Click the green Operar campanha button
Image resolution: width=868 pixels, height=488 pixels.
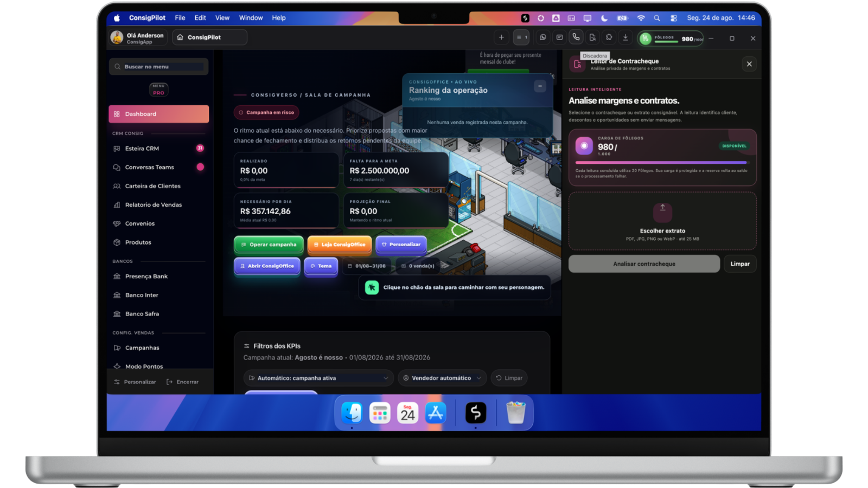[269, 245]
